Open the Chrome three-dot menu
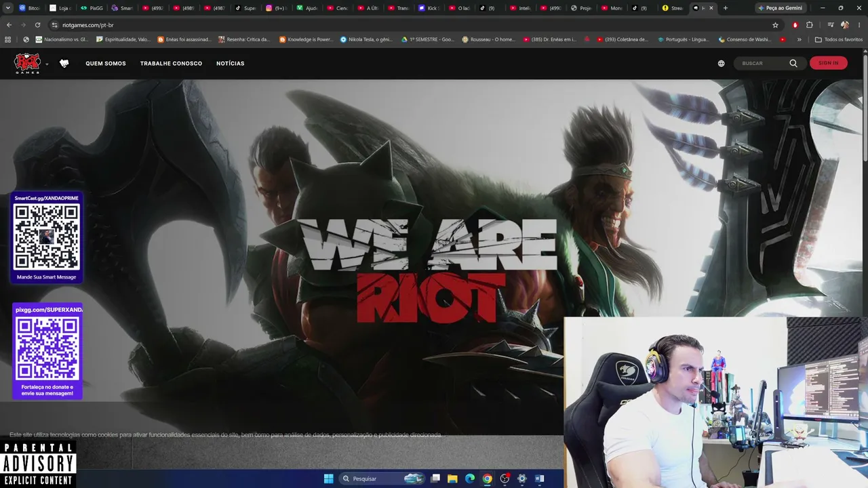Viewport: 868px width, 488px height. coord(859,25)
